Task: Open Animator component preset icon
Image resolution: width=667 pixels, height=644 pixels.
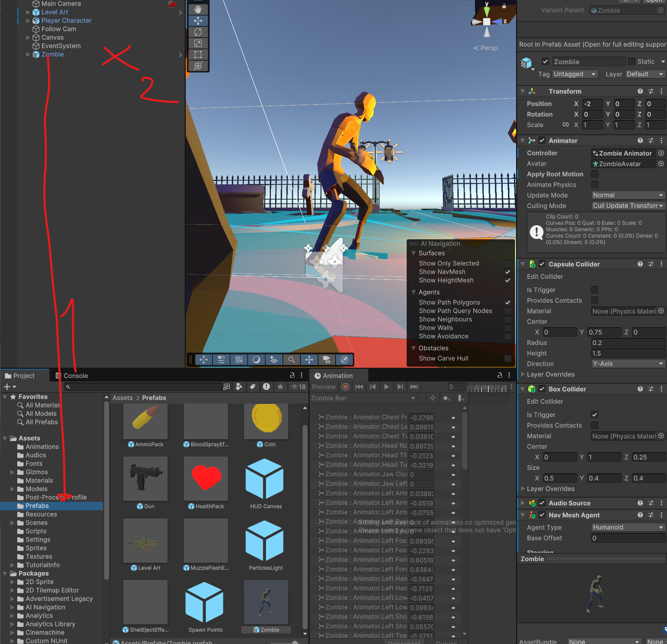Action: click(x=651, y=140)
